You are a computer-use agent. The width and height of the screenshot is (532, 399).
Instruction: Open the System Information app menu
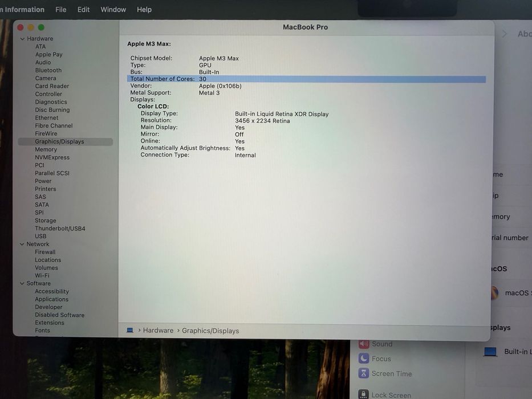pyautogui.click(x=22, y=10)
